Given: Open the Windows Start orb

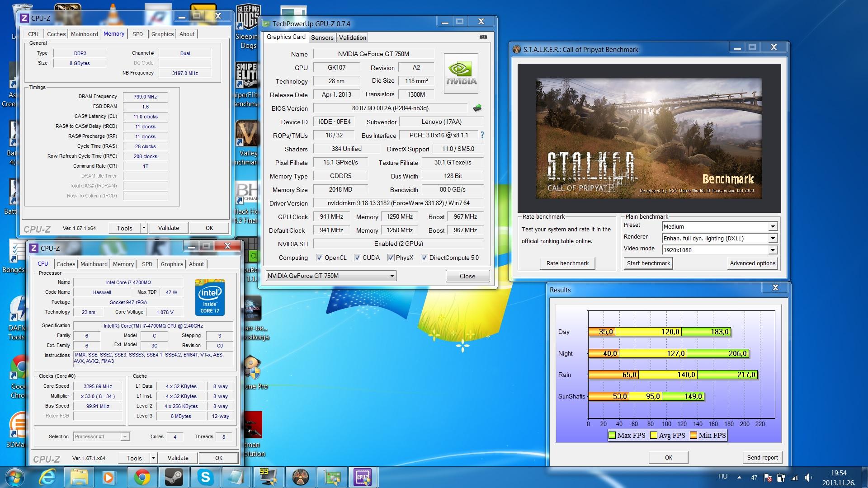Looking at the screenshot, I should click(14, 477).
